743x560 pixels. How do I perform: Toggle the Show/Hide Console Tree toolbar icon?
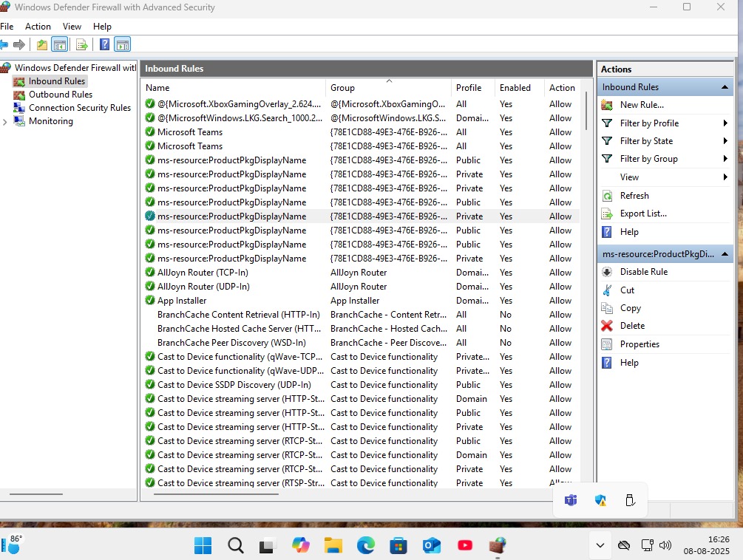[60, 45]
